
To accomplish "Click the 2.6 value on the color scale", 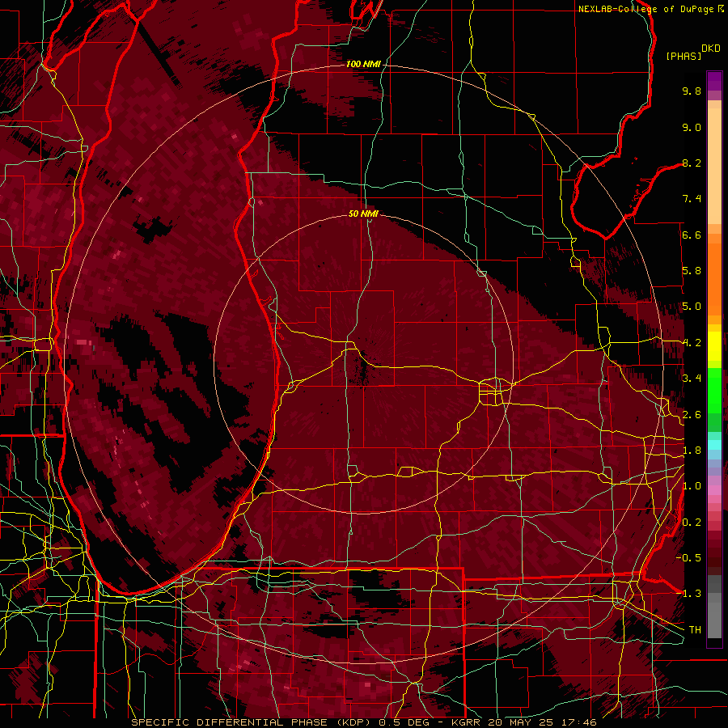I will click(x=692, y=415).
